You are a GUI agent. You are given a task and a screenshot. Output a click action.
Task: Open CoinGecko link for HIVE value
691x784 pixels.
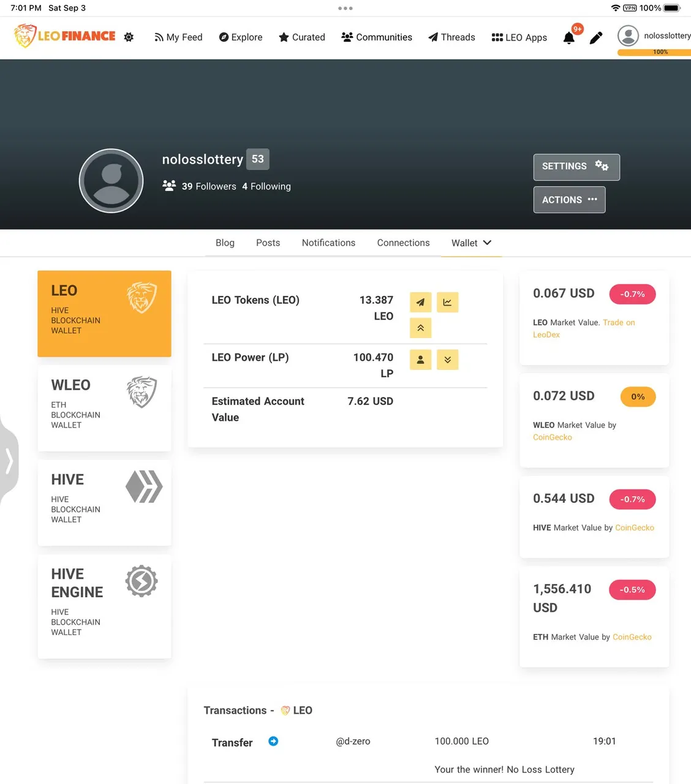635,527
